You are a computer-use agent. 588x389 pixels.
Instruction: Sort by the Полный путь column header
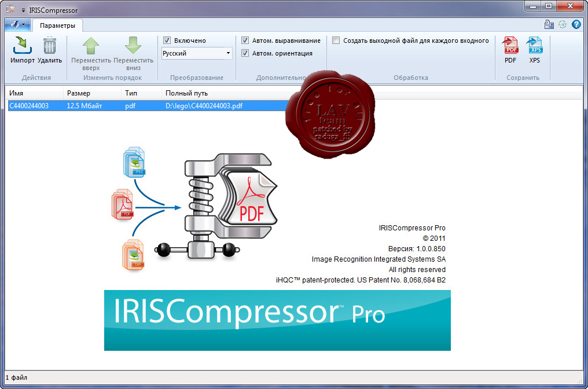point(186,93)
